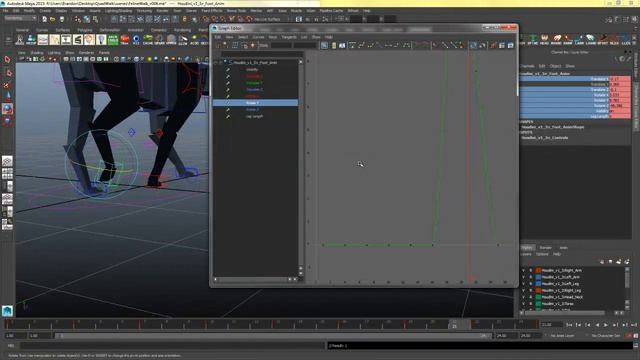Toggle visibility V of Head_Neck layer

[524, 297]
